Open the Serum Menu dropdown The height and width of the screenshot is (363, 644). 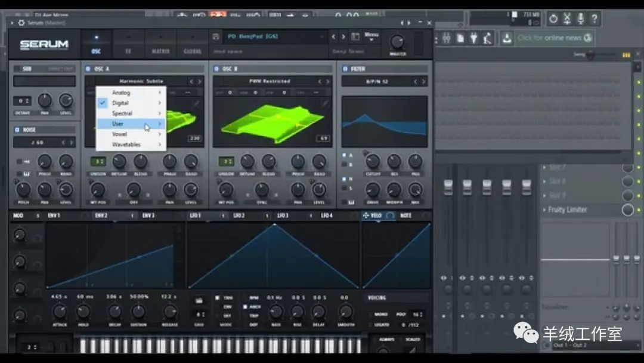[371, 36]
